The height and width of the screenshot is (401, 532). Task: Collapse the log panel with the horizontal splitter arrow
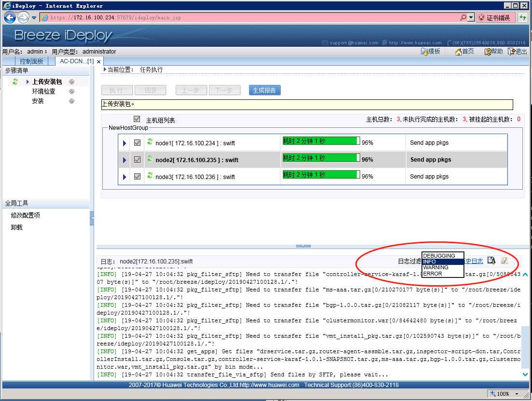point(303,246)
